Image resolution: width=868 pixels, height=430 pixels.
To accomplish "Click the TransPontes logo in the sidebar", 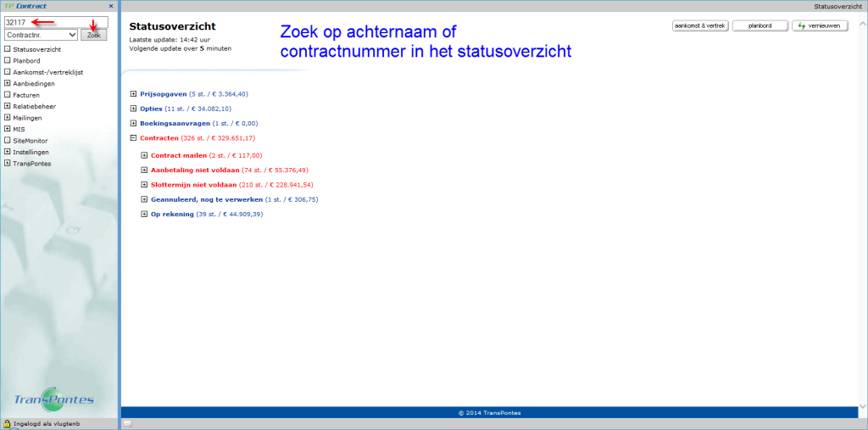I will [55, 399].
